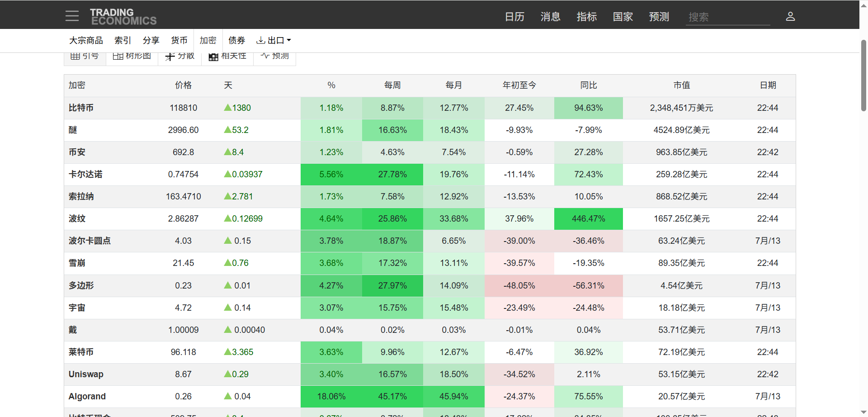Click the 94.63% cell for 比特币

pyautogui.click(x=589, y=108)
